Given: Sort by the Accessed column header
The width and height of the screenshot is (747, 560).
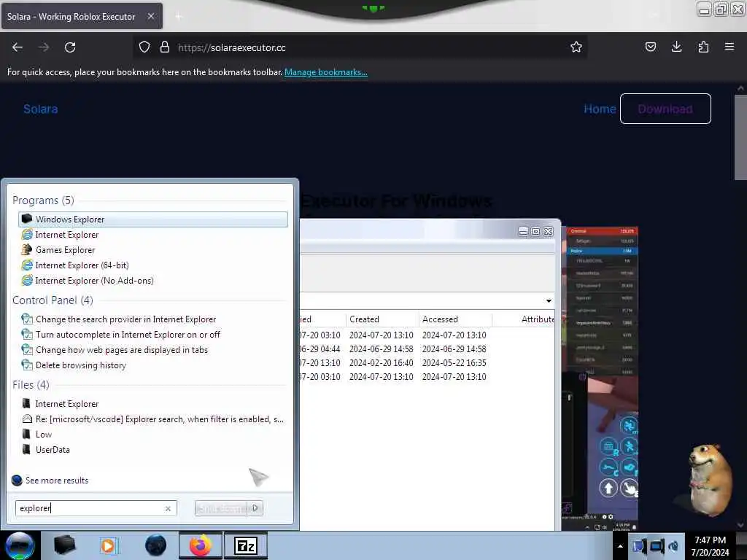Looking at the screenshot, I should (455, 319).
